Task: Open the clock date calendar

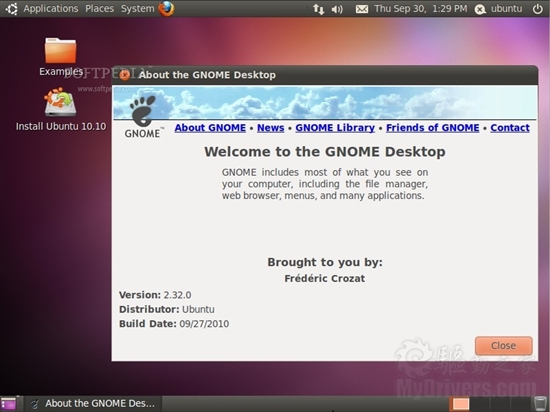Action: click(x=420, y=9)
